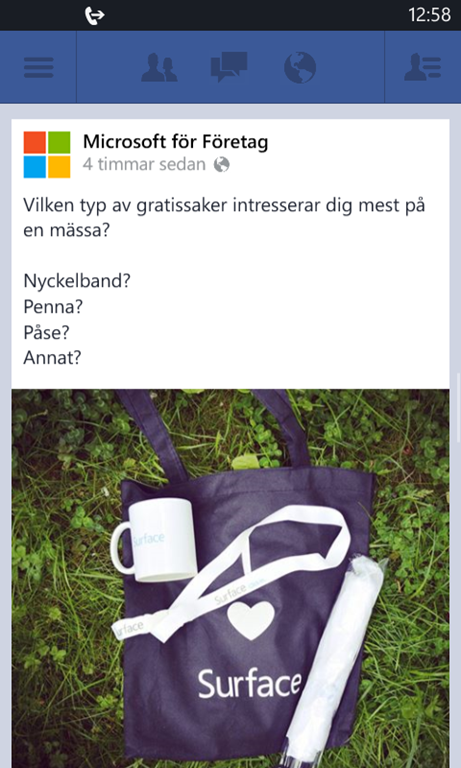Show the friends contact list sidebar icon
Viewport: 461px width, 768px height.
click(422, 68)
